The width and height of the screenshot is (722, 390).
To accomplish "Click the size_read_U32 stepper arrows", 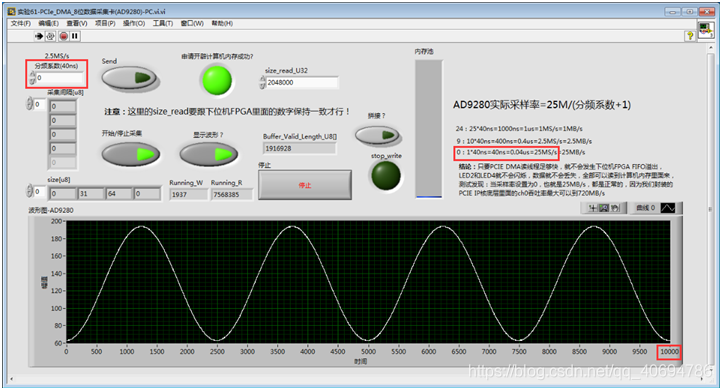I will (262, 82).
